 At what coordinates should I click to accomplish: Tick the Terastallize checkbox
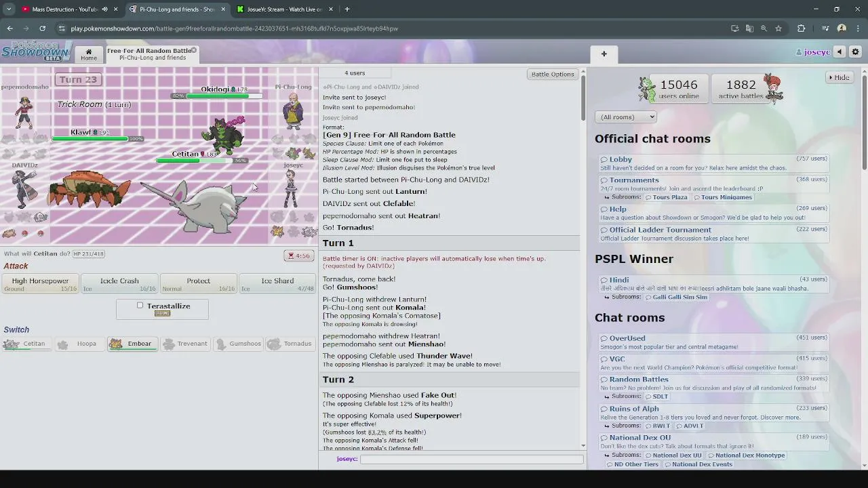click(140, 306)
